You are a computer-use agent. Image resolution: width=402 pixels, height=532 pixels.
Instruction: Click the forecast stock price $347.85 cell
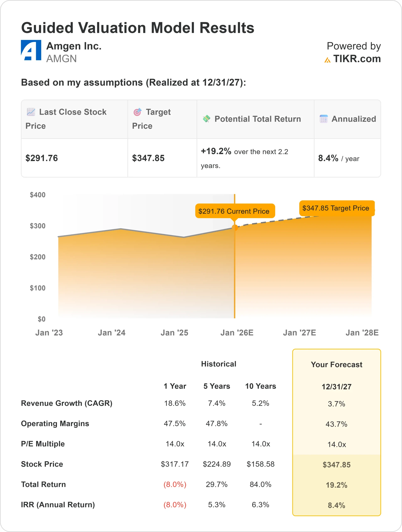[x=336, y=465]
